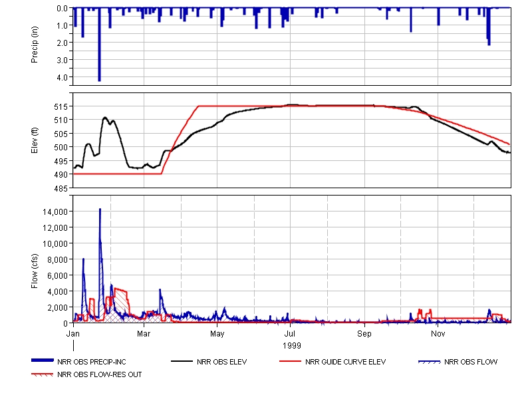The height and width of the screenshot is (417, 532).
Task: Select the NRR GUIDE CURVE ELEV legend text
Action: point(345,362)
